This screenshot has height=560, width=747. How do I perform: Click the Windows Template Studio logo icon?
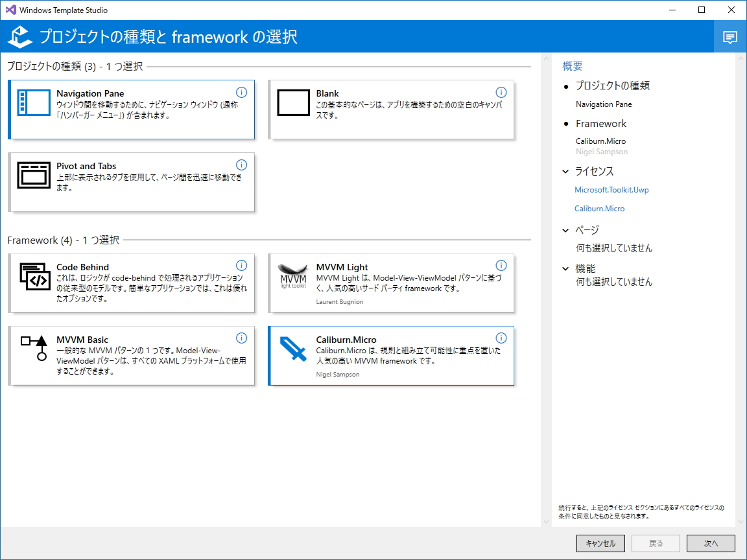tap(19, 37)
